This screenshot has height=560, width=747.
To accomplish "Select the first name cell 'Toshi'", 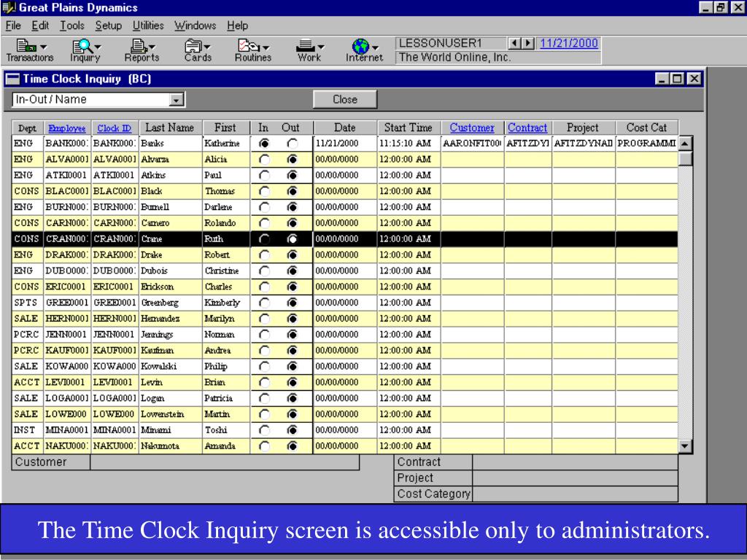I will (x=226, y=430).
